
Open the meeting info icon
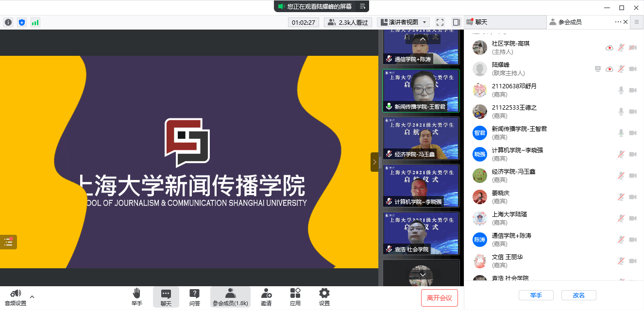pos(8,22)
